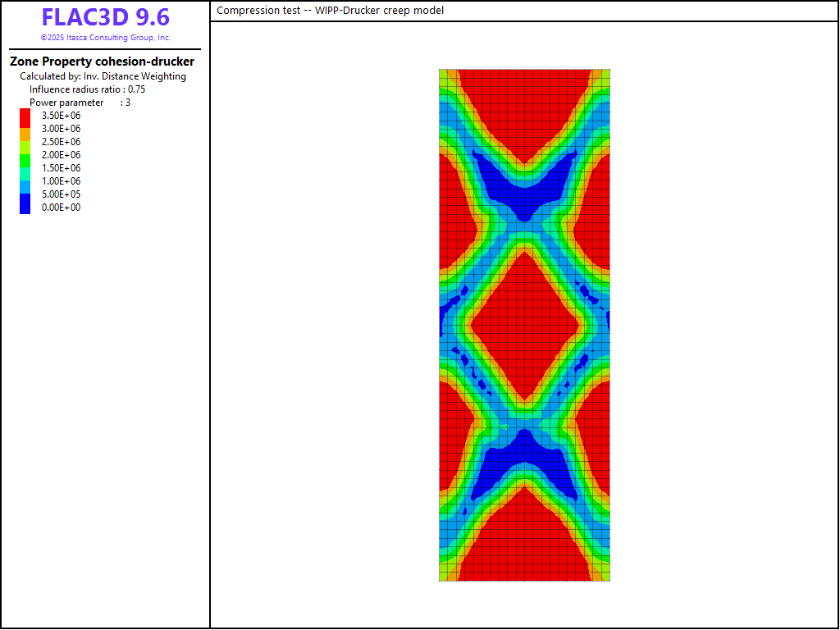
Task: Select the Influence radius ratio 0.75 entry
Action: click(88, 89)
